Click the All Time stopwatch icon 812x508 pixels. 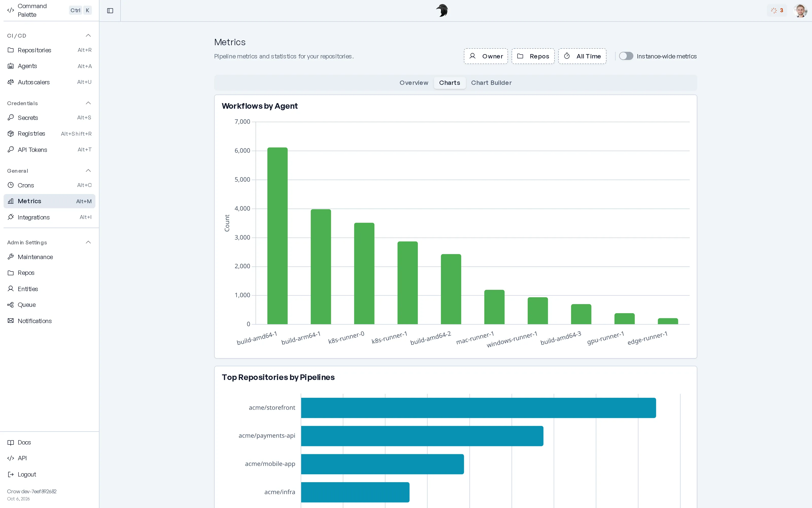(x=567, y=56)
